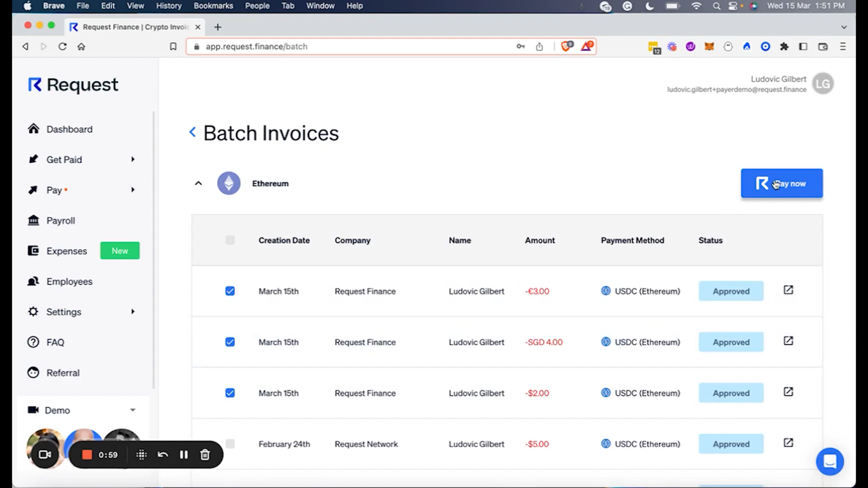Toggle the browser sidebar panel
The height and width of the screenshot is (488, 868).
click(803, 47)
